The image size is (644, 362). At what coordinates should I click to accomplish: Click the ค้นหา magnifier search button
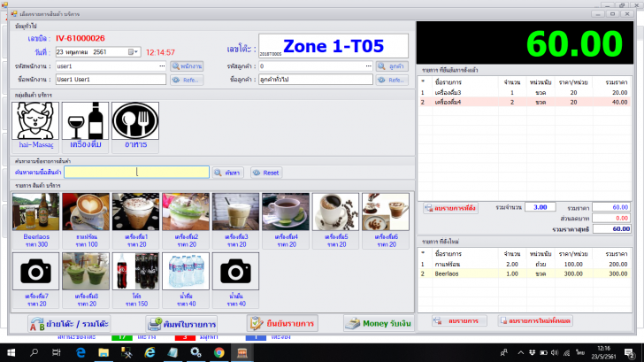pyautogui.click(x=228, y=173)
